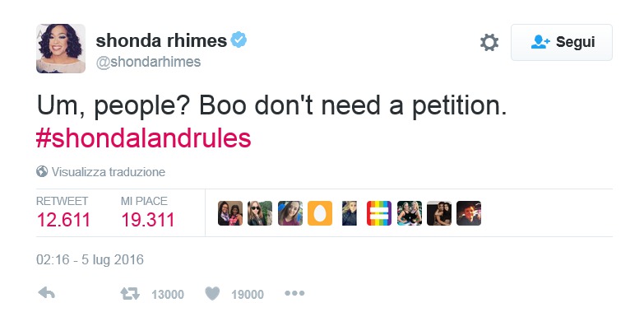Open the #shondalandrules hashtag link

[143, 138]
